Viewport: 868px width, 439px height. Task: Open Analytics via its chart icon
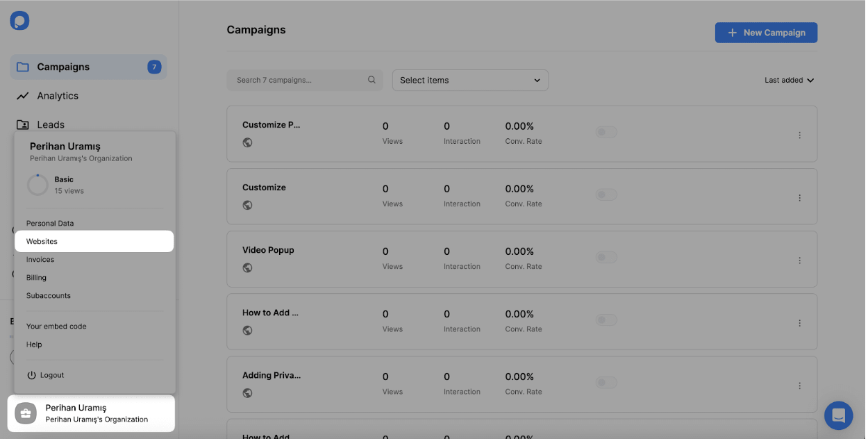[x=23, y=96]
